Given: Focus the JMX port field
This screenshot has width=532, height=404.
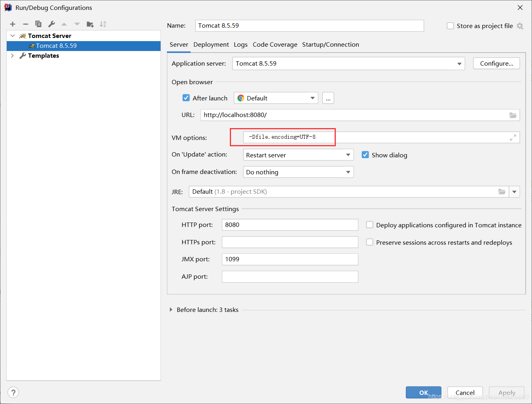Looking at the screenshot, I should (x=290, y=259).
